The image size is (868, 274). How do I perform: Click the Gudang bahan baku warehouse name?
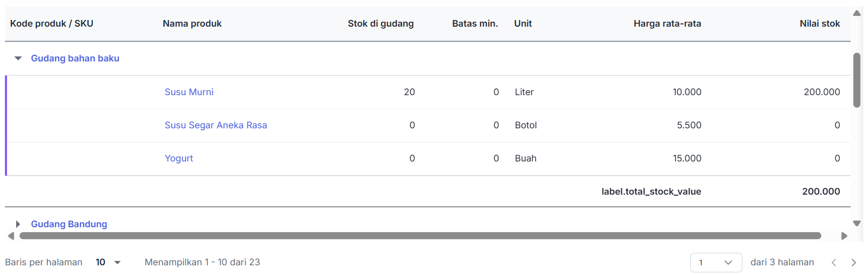[75, 58]
